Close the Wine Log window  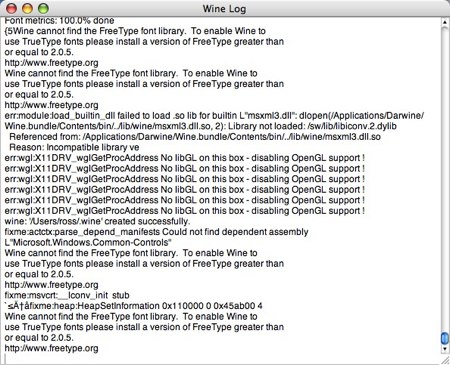(x=11, y=8)
